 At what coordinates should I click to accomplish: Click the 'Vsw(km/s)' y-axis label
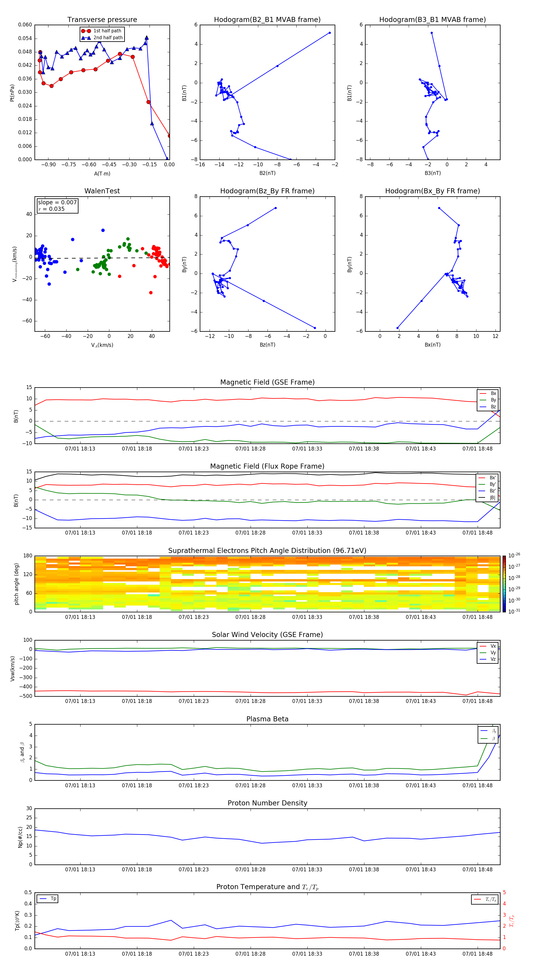(x=12, y=668)
